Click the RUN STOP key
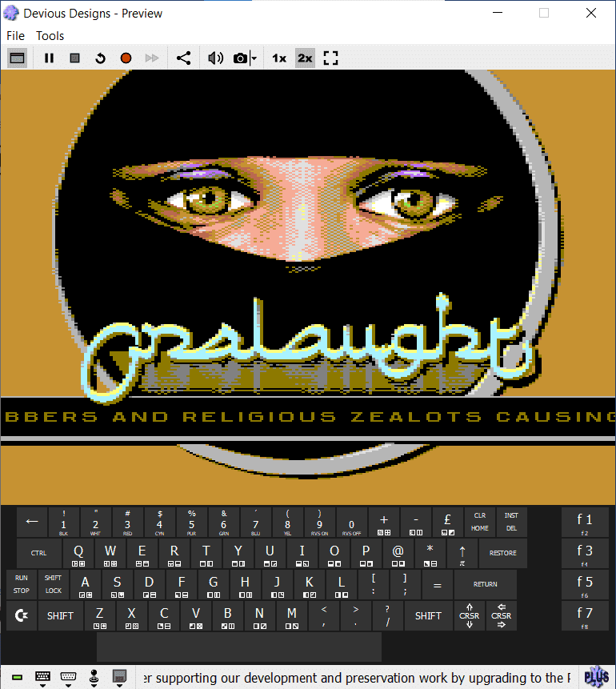616x689 pixels. (x=21, y=584)
